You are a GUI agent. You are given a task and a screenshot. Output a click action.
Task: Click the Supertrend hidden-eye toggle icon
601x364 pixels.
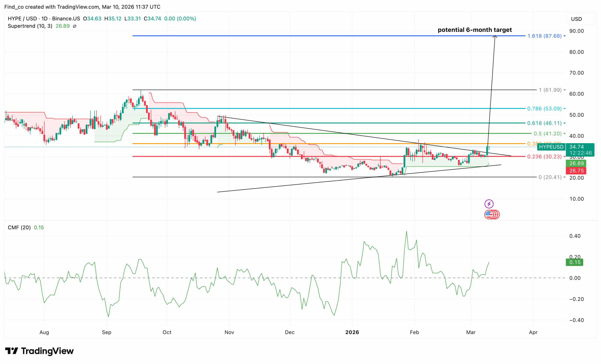click(75, 26)
